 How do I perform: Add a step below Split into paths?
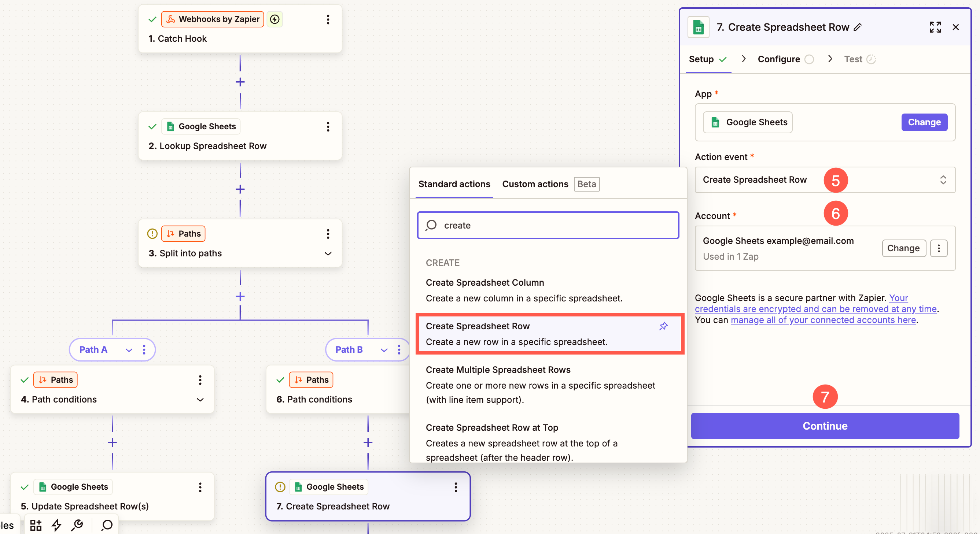pyautogui.click(x=240, y=296)
